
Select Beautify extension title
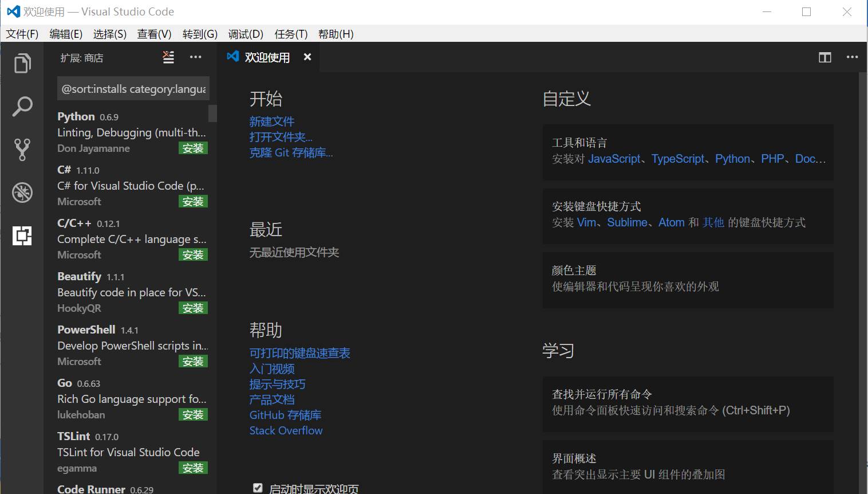point(79,276)
